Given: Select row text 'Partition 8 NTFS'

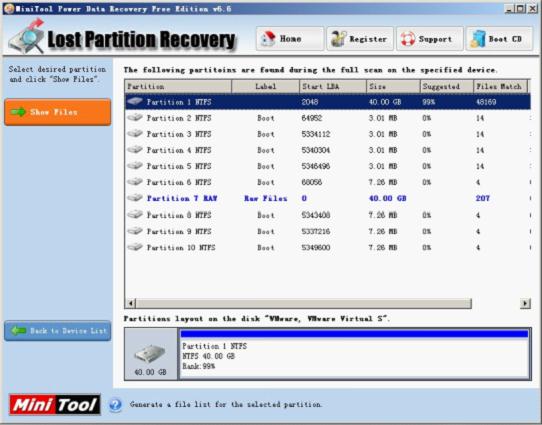Looking at the screenshot, I should pyautogui.click(x=179, y=215).
